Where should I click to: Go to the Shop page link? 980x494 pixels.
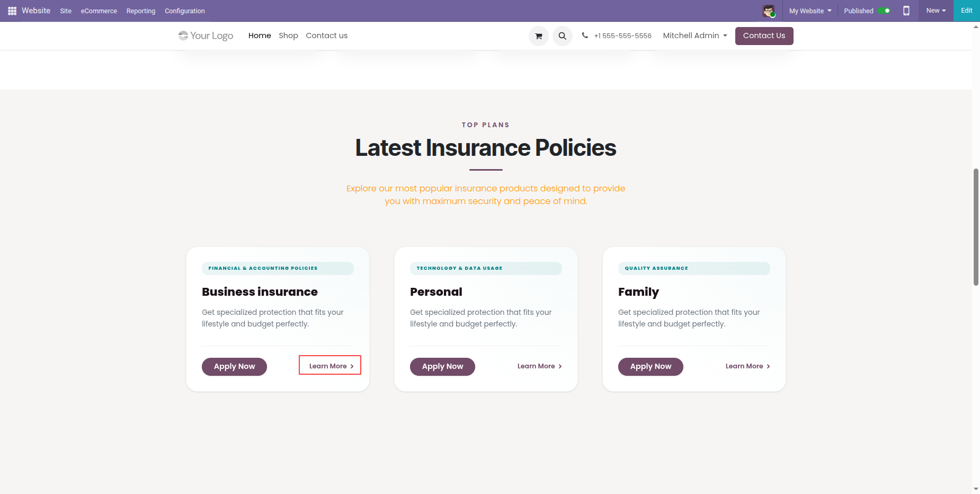(x=288, y=36)
